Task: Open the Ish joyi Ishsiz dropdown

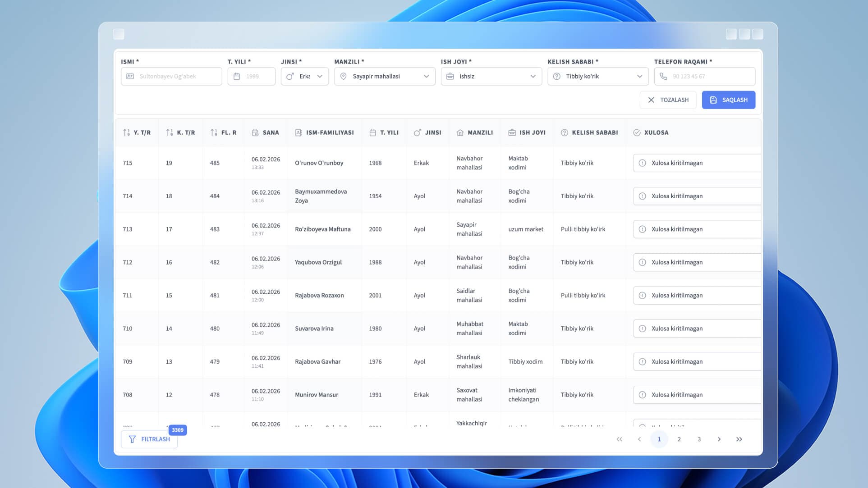Action: [x=491, y=76]
